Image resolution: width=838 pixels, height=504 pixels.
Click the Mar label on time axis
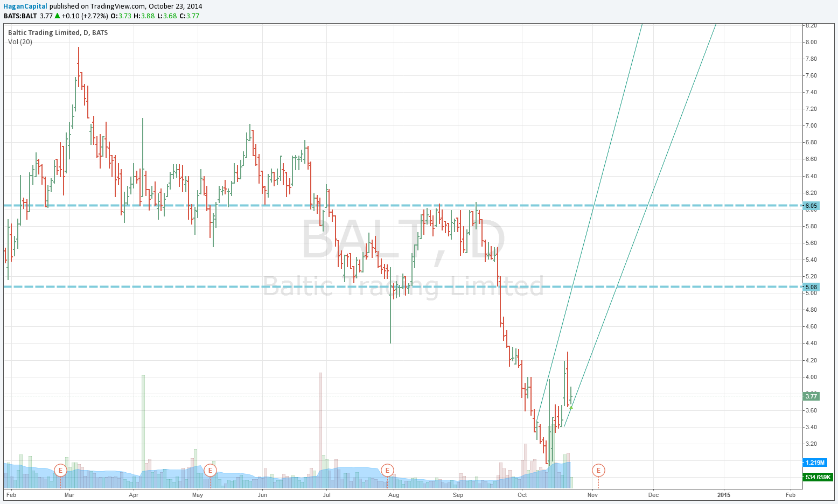coord(69,495)
